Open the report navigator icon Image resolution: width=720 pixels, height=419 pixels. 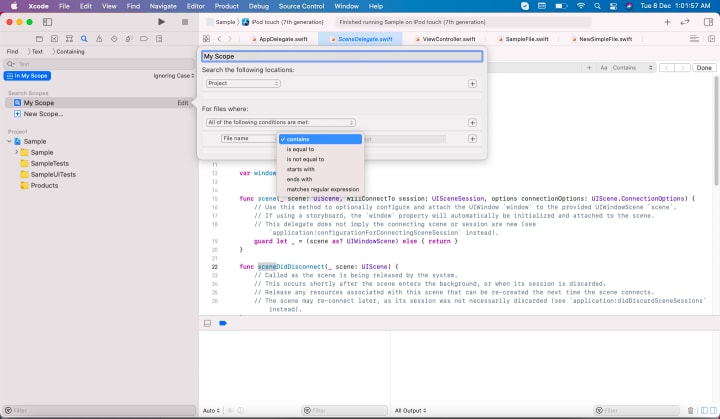pos(159,39)
